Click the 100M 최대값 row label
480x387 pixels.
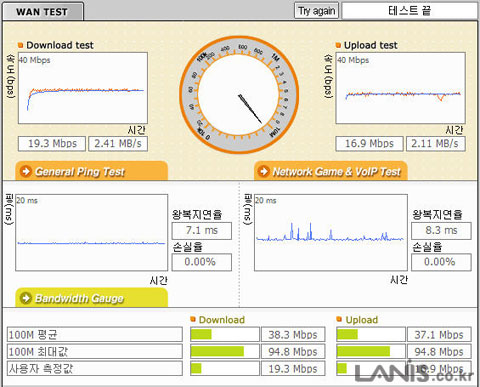click(x=95, y=351)
